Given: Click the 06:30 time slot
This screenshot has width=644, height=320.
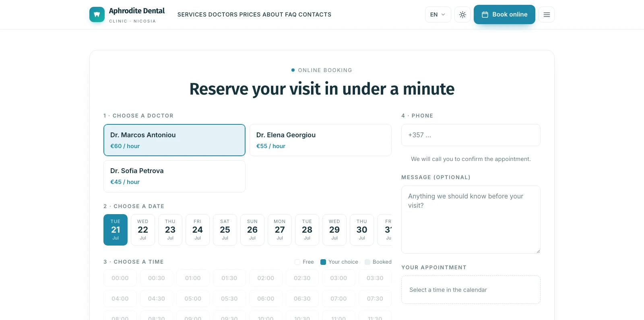Looking at the screenshot, I should click(x=302, y=299).
